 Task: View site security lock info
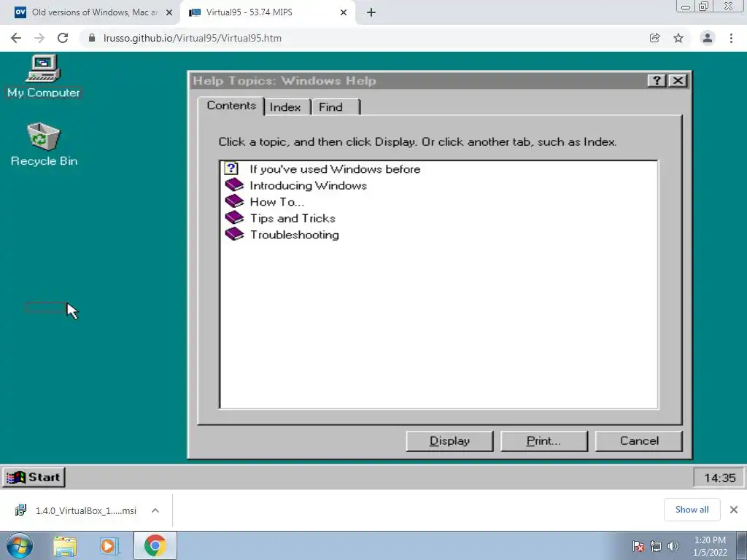coord(92,38)
